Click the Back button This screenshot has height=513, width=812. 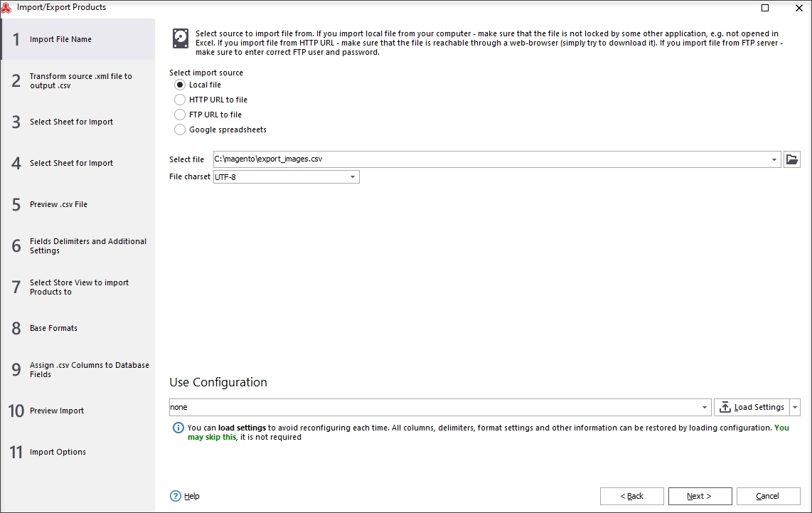click(x=632, y=496)
